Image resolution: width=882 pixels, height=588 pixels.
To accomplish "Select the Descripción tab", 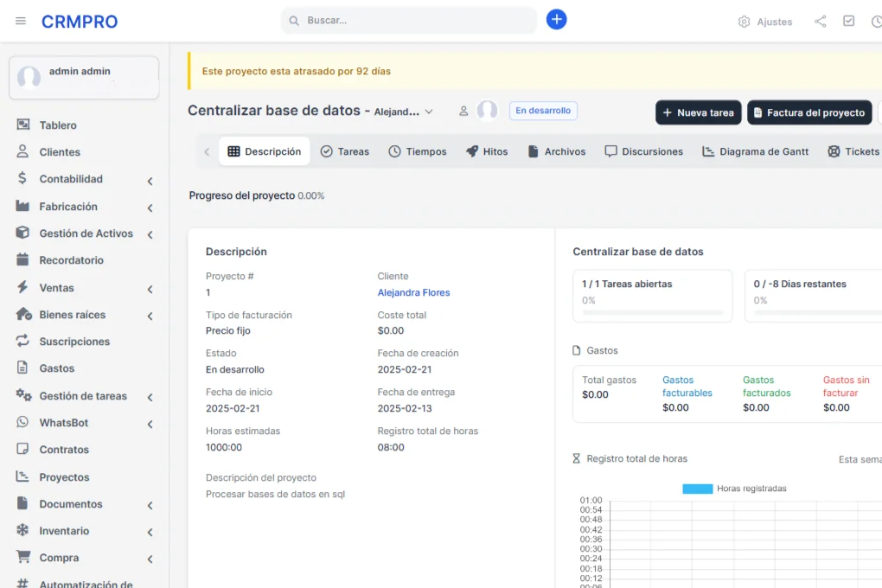I will click(265, 151).
